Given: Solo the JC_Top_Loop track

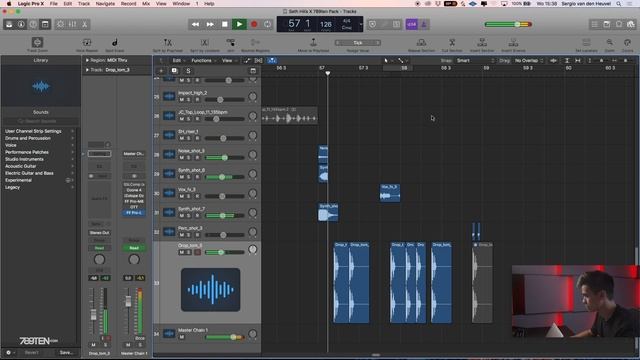Looking at the screenshot, I should tap(189, 119).
